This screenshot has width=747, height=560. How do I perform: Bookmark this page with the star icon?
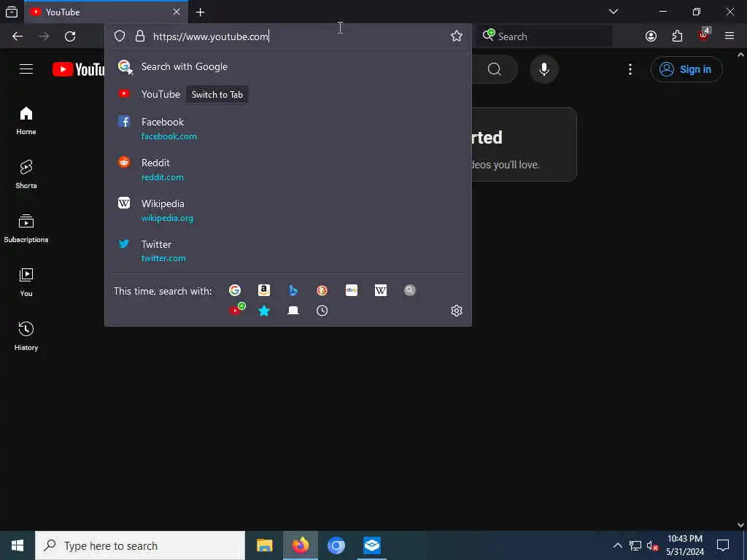tap(457, 36)
